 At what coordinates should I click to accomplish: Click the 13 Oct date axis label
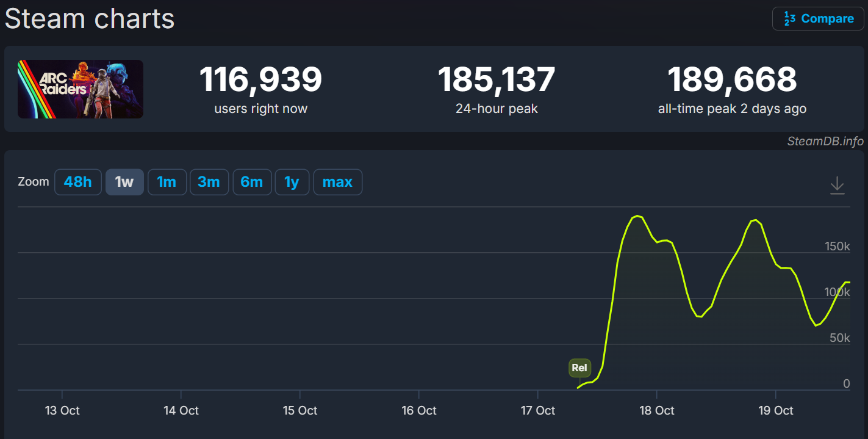click(x=62, y=410)
